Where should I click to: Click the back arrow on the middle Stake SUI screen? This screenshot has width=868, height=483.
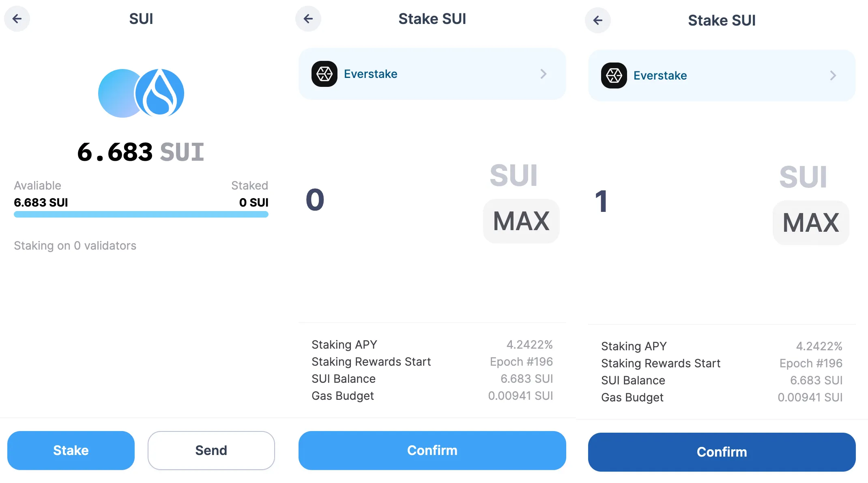point(308,19)
